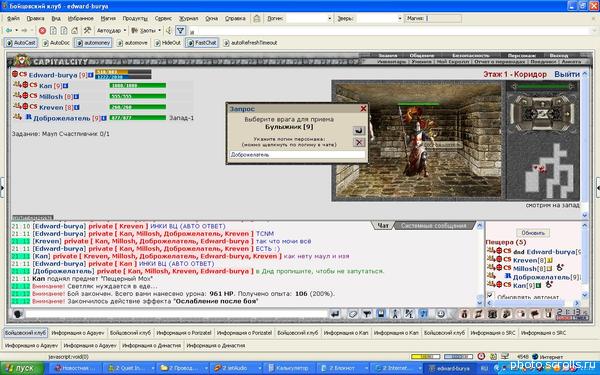Screen dimensions: 600x375
Task: Cancel with the X button below confirm in Запрос
Action: coord(359,142)
